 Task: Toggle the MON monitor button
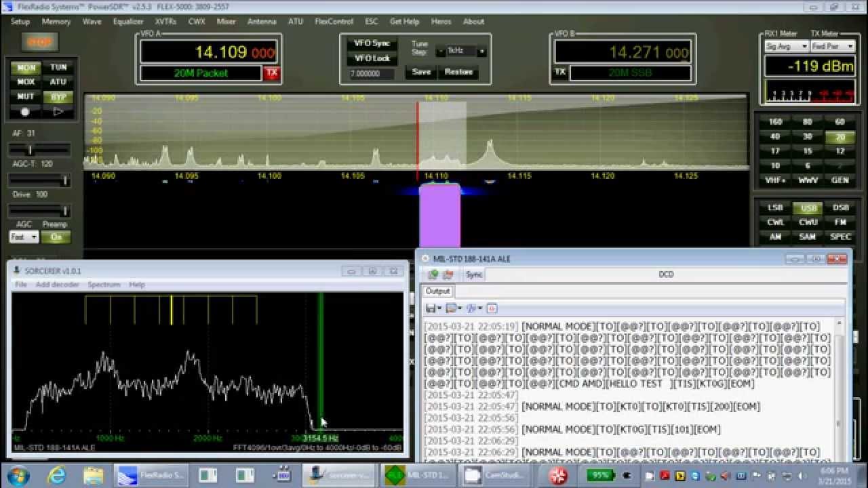tap(26, 68)
